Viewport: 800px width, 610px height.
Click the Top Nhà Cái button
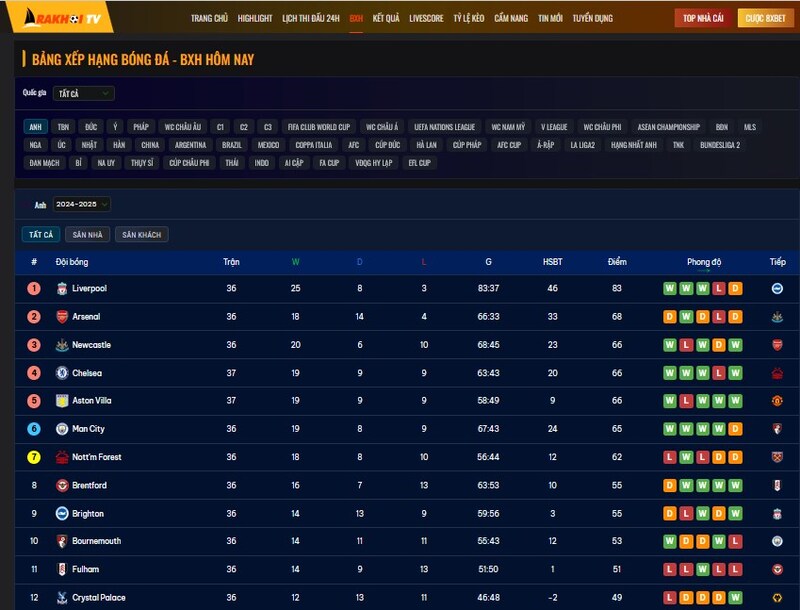pos(704,18)
